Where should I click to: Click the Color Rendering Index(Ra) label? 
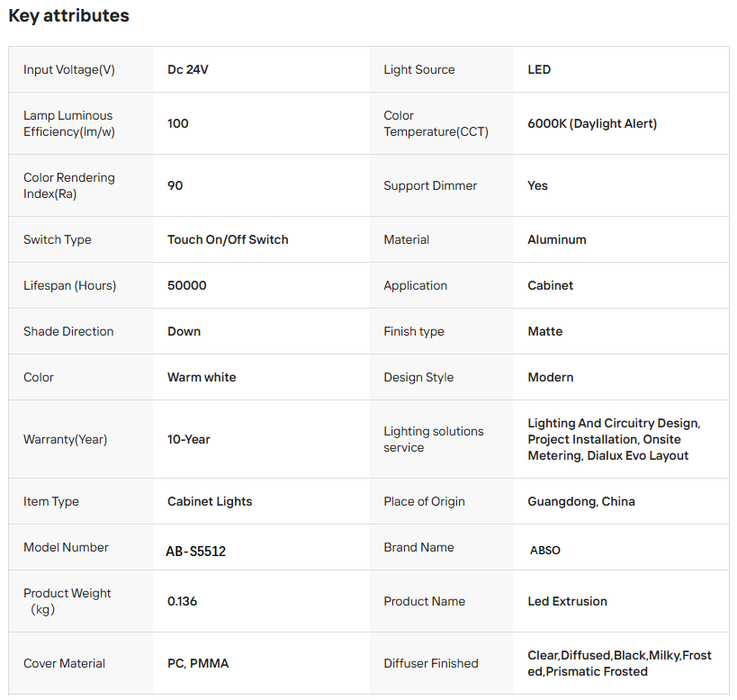coord(69,185)
